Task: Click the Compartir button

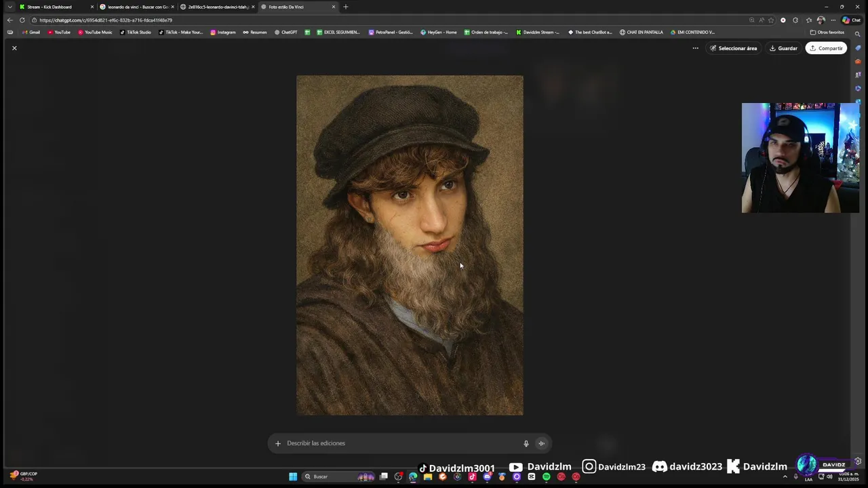Action: (826, 48)
